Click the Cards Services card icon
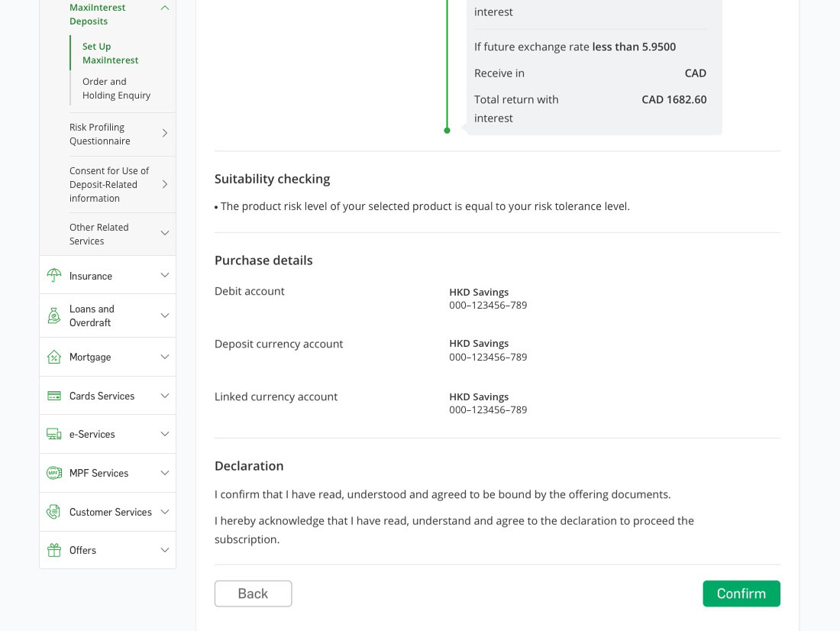Viewport: 840px width, 631px height. (54, 396)
